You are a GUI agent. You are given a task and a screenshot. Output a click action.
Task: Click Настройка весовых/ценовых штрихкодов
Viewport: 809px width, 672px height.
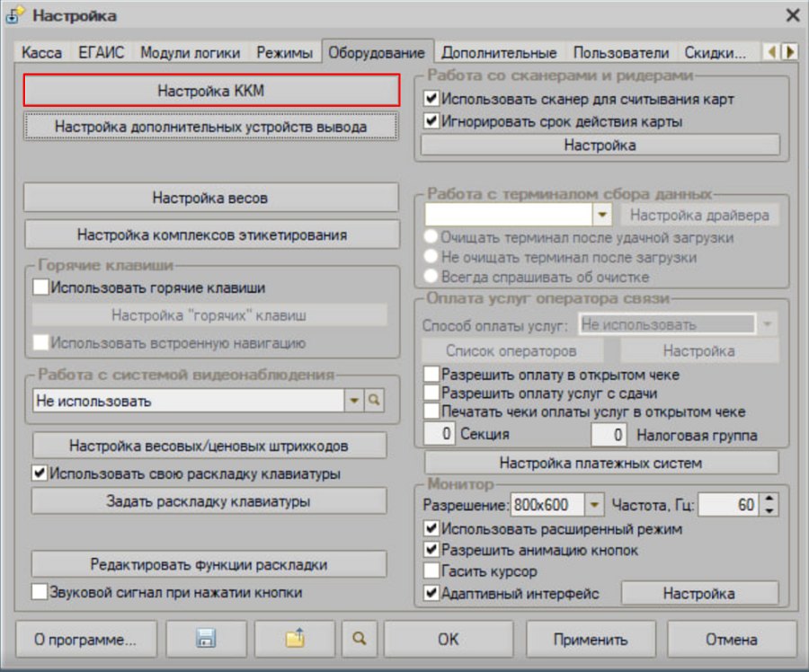pos(209,446)
